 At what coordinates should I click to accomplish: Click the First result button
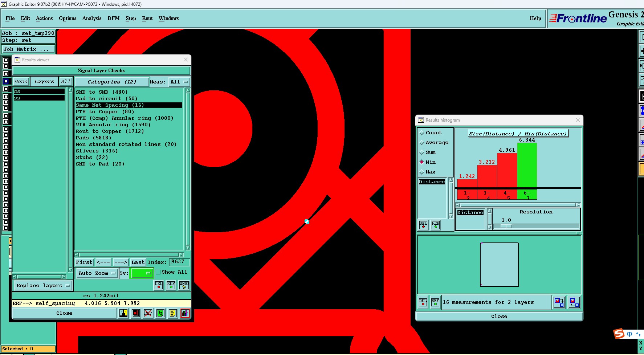click(84, 262)
